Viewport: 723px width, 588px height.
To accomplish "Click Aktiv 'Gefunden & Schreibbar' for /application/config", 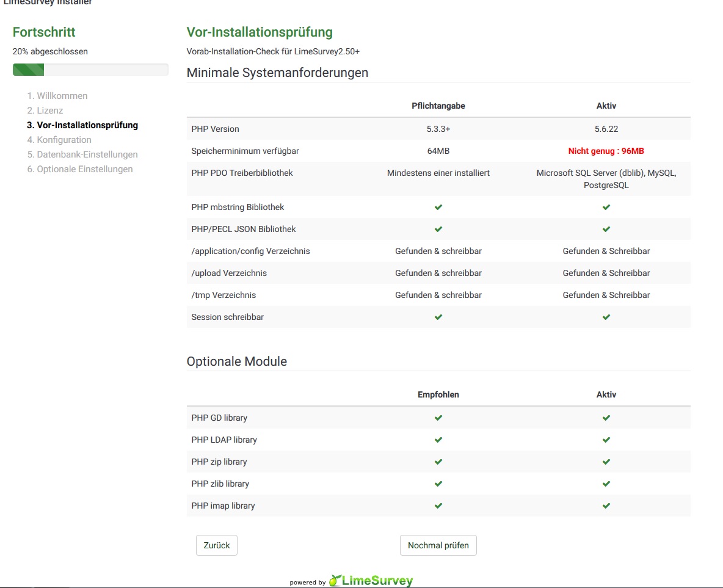I will tap(606, 251).
